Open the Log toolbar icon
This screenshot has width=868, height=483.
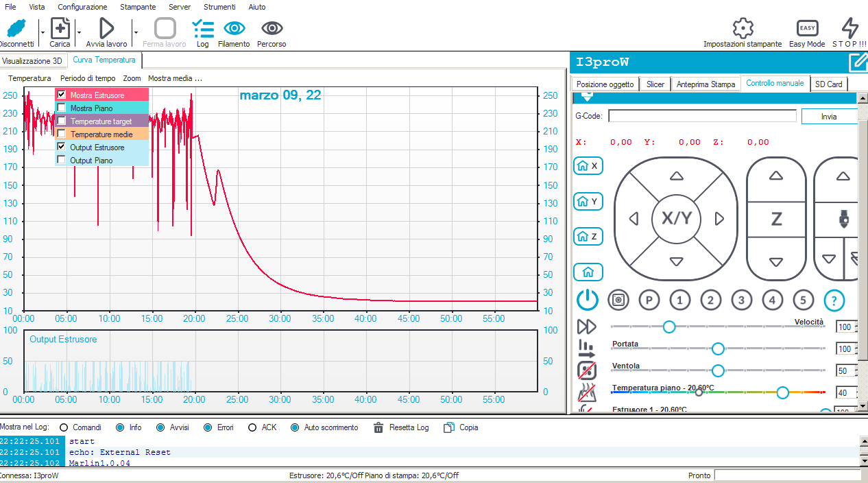(x=202, y=29)
